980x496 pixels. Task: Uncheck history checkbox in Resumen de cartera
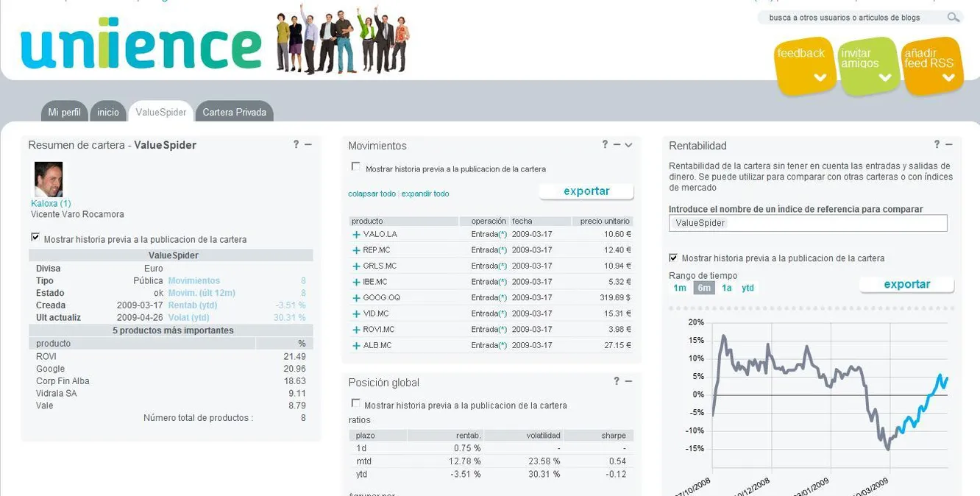click(x=35, y=238)
